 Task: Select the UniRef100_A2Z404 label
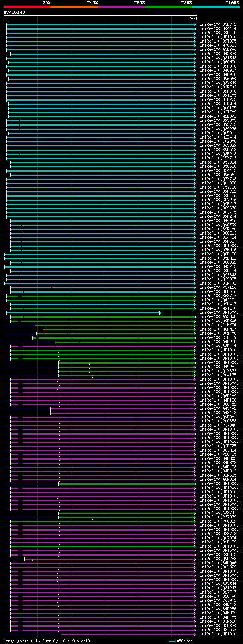pos(218,137)
